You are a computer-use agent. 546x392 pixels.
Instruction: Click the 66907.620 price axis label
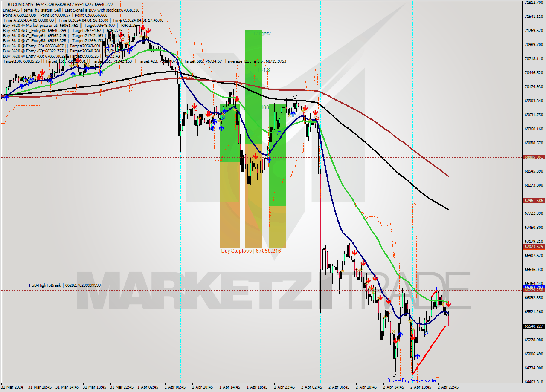[x=534, y=256]
